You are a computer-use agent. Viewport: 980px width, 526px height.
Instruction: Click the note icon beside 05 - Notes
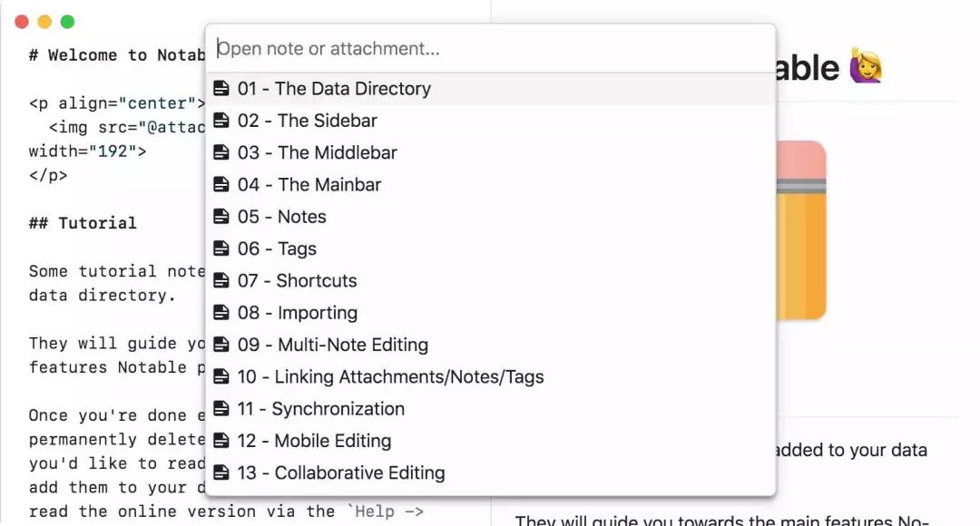click(221, 216)
